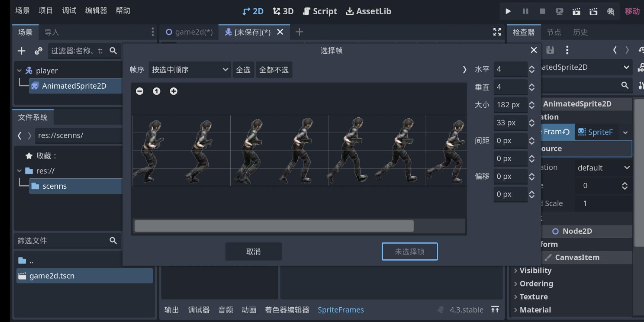Adjust inspector frame value stepper

[625, 186]
